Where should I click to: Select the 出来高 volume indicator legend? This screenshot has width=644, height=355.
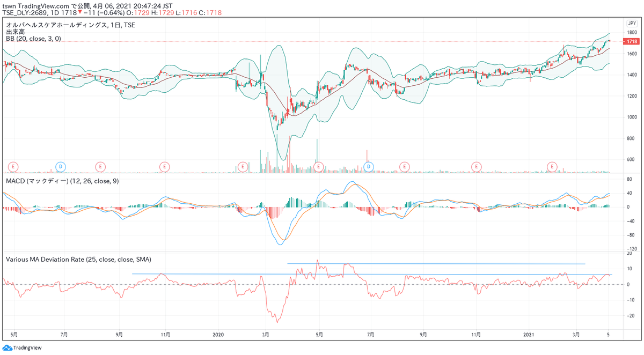point(15,32)
